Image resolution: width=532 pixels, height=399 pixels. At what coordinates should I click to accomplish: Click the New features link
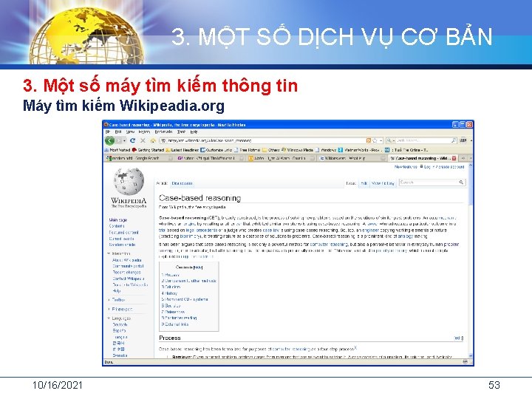click(406, 166)
